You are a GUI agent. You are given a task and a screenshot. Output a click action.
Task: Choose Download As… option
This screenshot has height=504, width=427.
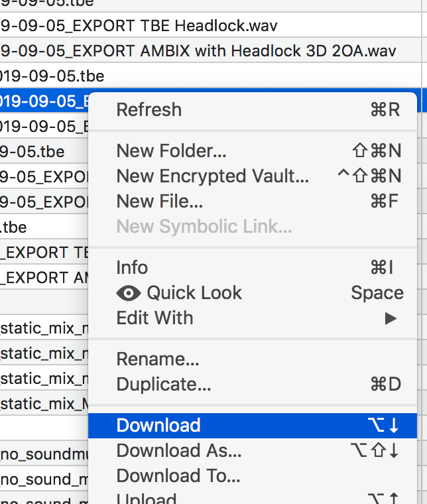(179, 451)
